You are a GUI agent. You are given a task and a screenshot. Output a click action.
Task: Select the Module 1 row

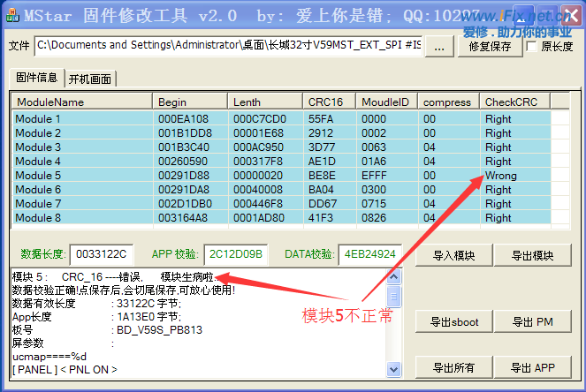[x=282, y=118]
